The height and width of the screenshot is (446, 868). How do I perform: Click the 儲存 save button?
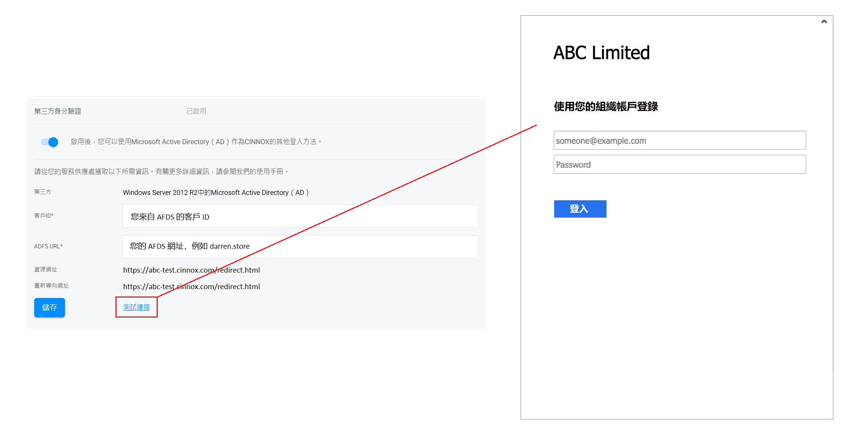[50, 308]
